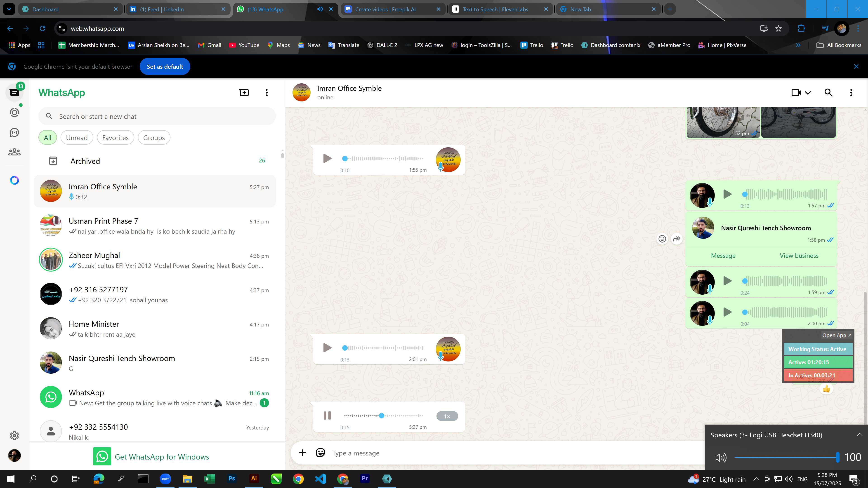Open the Chrome three-dot menu

[858, 28]
